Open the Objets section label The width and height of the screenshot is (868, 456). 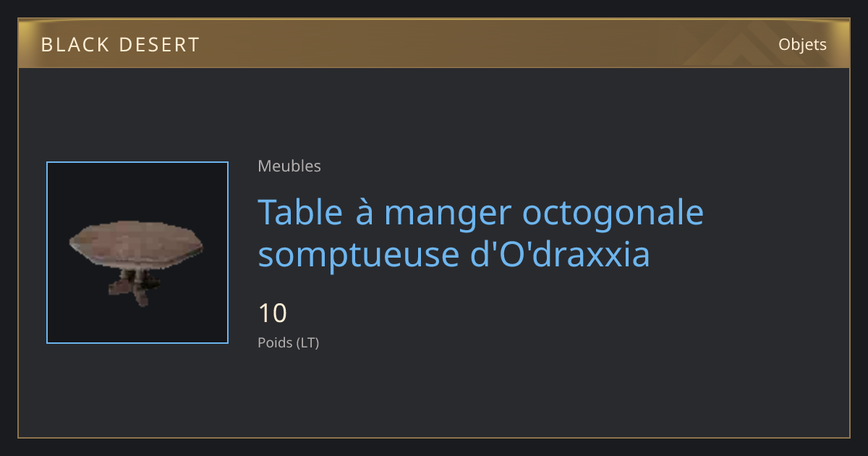802,44
